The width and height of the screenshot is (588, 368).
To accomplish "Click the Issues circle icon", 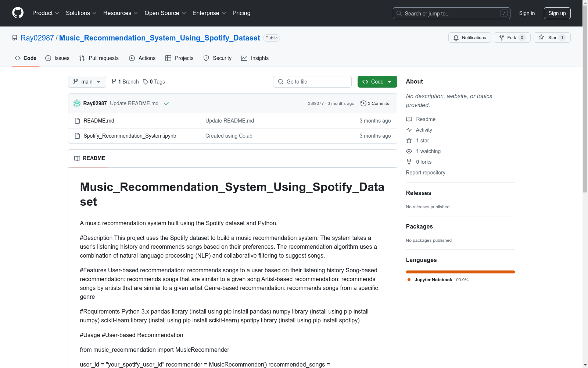I will (x=48, y=58).
